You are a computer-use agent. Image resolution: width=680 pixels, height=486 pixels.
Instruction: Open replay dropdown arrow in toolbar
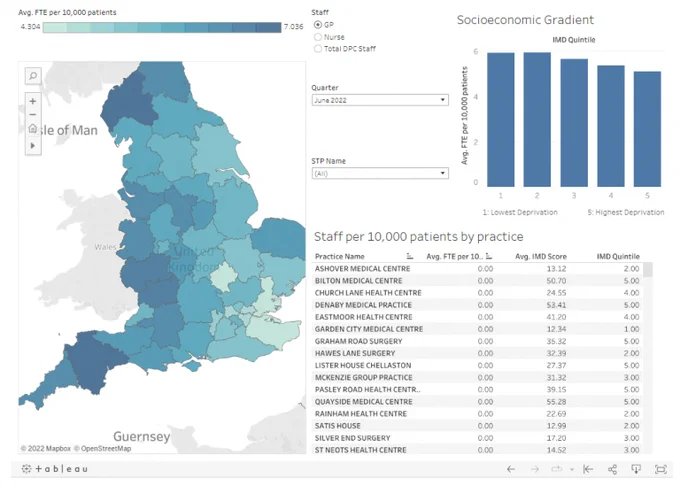(x=572, y=470)
